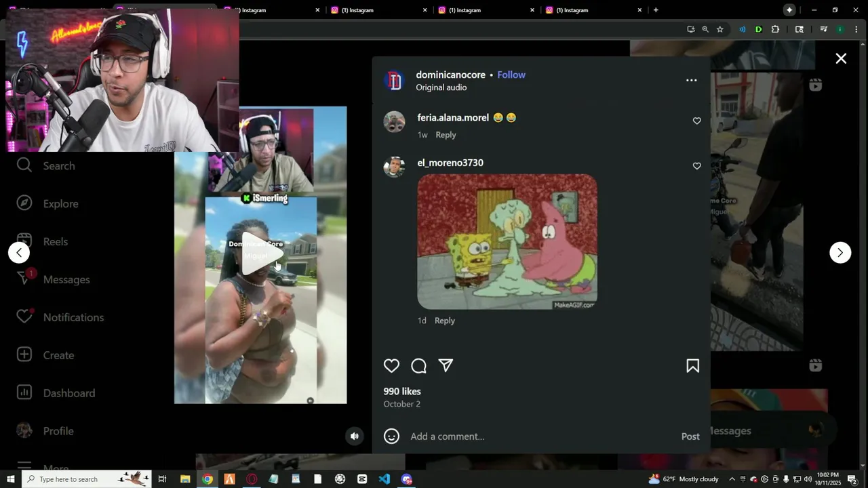868x488 pixels.
Task: View the 990 likes list
Action: pos(402,392)
